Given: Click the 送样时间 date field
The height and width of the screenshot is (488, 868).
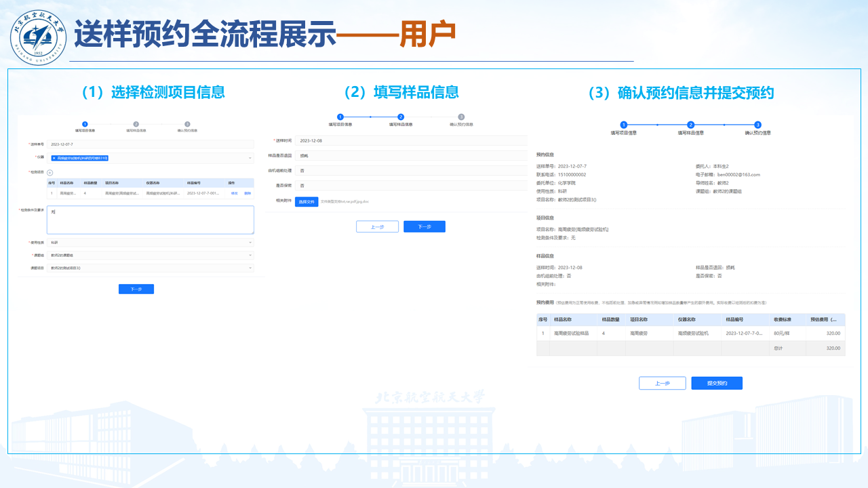Looking at the screenshot, I should click(411, 141).
